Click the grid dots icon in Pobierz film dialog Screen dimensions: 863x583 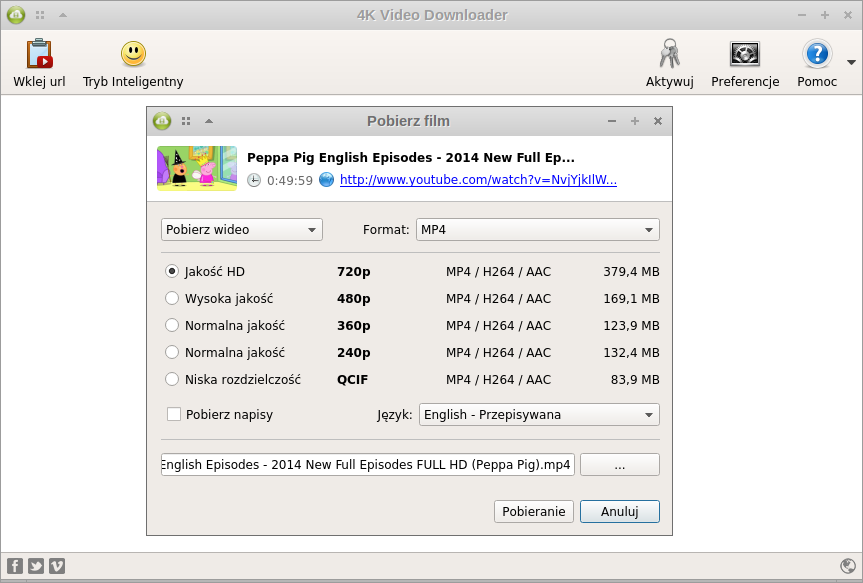186,121
